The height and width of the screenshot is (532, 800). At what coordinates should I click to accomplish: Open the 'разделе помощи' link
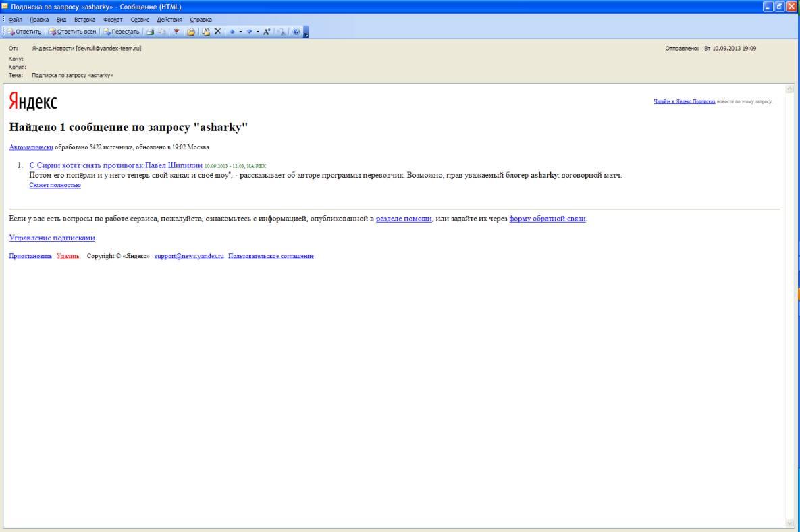[404, 218]
